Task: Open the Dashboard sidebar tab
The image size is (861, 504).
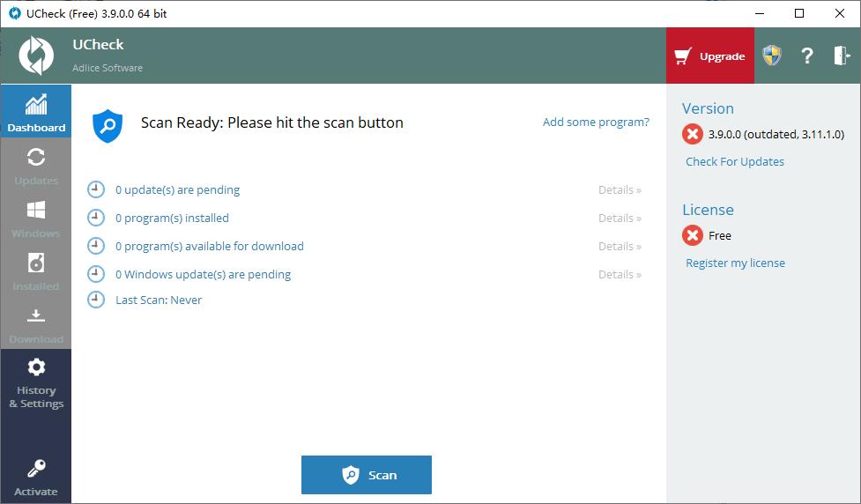Action: (36, 112)
